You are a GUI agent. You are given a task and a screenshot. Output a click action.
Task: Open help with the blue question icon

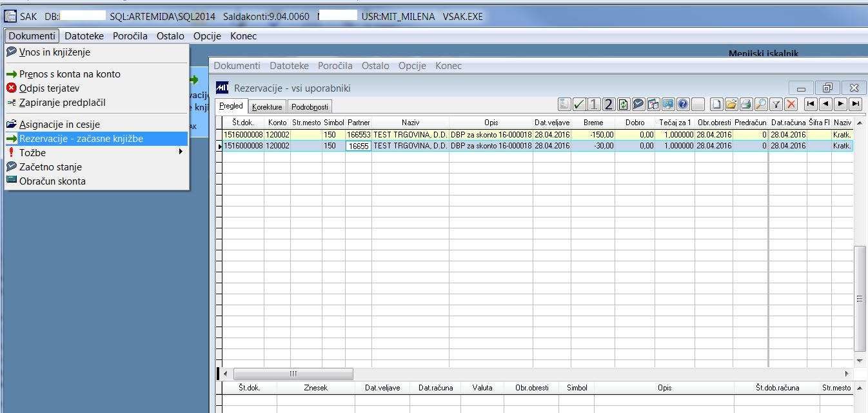[x=684, y=104]
